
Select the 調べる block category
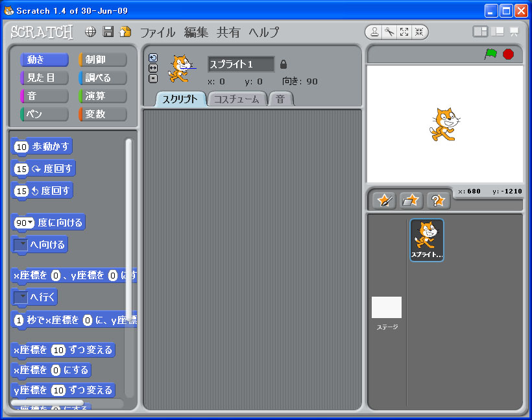(x=103, y=78)
